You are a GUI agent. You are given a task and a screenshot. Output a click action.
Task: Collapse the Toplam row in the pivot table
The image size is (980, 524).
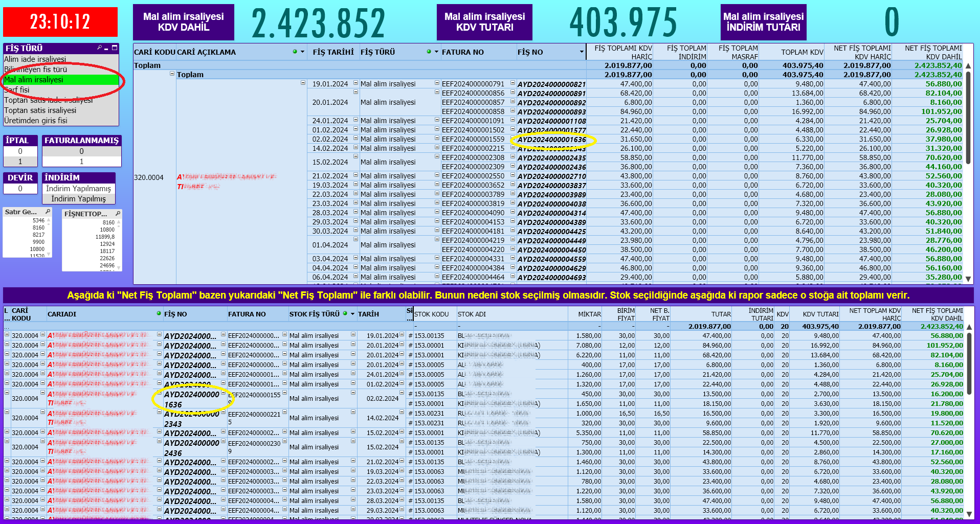click(x=172, y=74)
